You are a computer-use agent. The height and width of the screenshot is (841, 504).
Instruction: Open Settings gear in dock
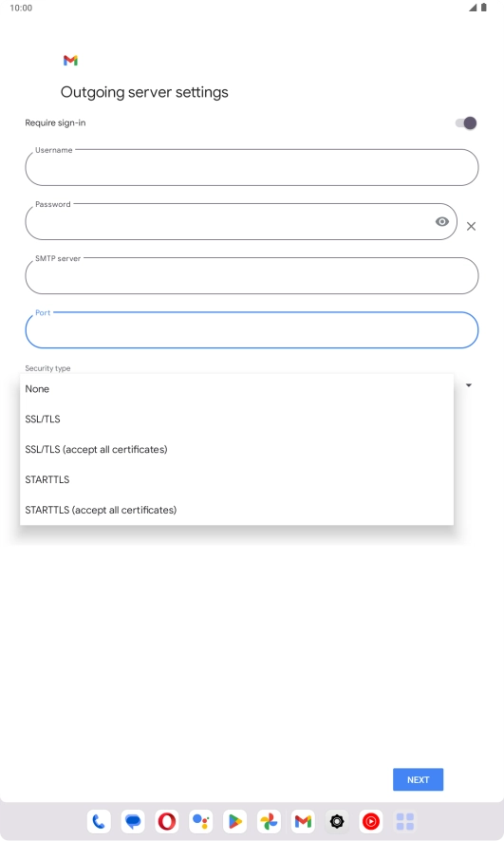tap(337, 821)
